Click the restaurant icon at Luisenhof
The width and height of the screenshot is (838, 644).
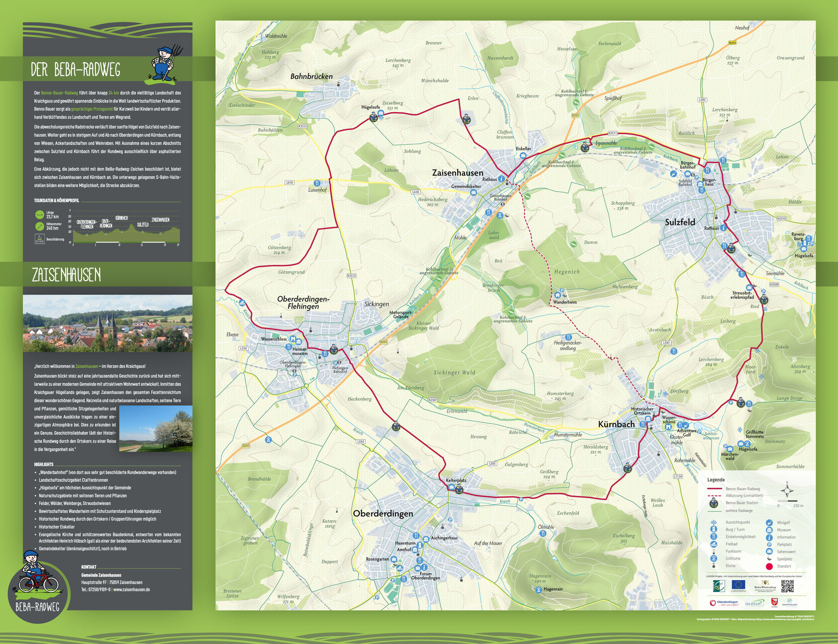tap(317, 183)
